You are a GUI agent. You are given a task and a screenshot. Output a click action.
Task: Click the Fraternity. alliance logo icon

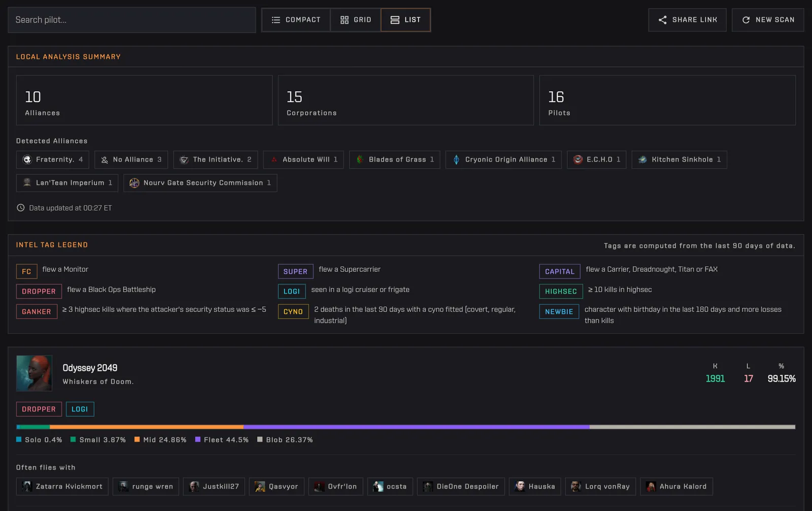coord(27,159)
